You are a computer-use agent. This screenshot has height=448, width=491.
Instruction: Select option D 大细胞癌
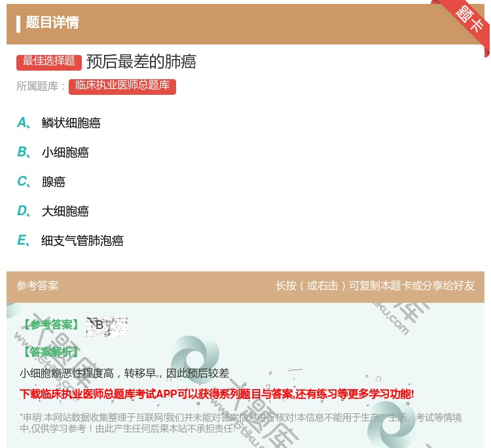pyautogui.click(x=53, y=211)
